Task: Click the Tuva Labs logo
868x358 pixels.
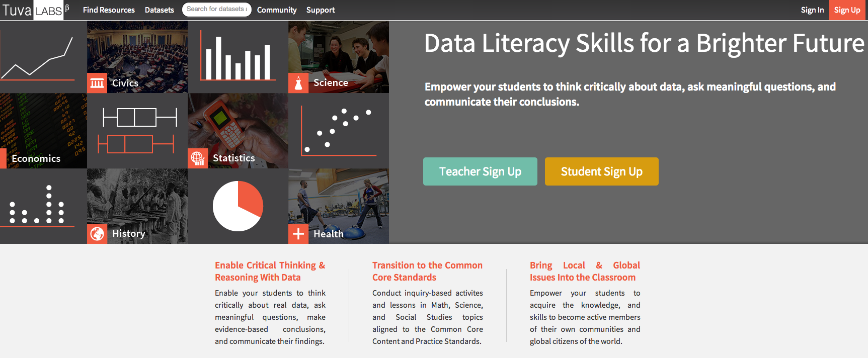Action: 33,10
